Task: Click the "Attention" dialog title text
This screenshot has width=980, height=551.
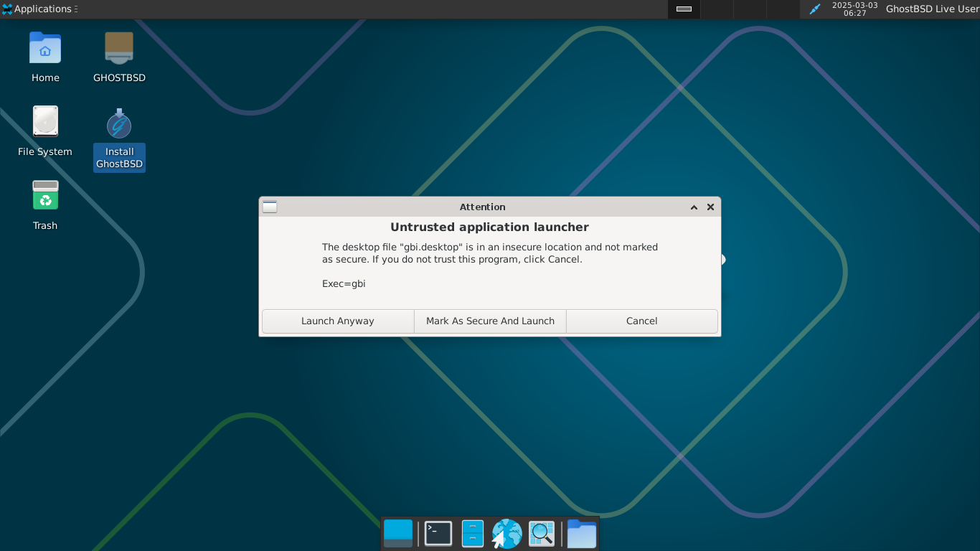Action: [483, 207]
